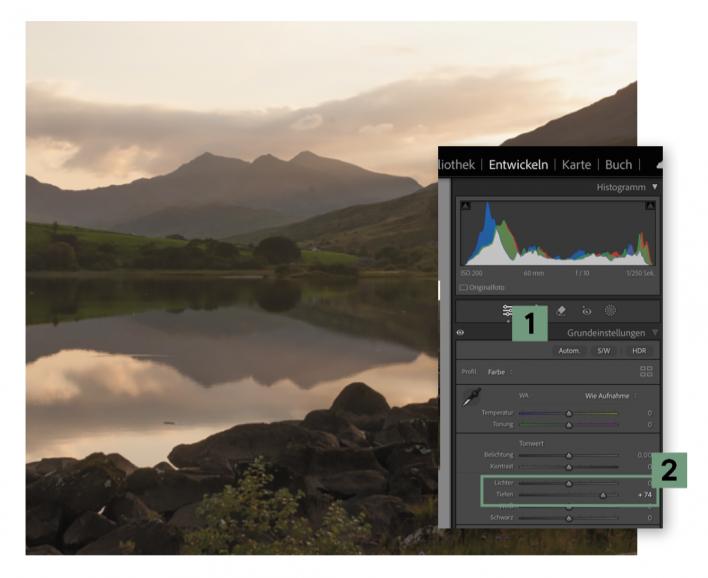
Task: Open the Farbe profile dropdown
Action: tap(499, 372)
